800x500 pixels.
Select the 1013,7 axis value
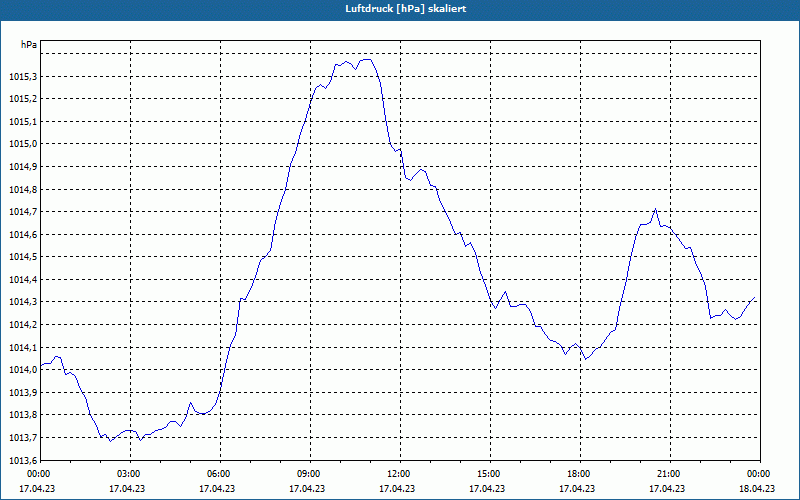(x=23, y=437)
